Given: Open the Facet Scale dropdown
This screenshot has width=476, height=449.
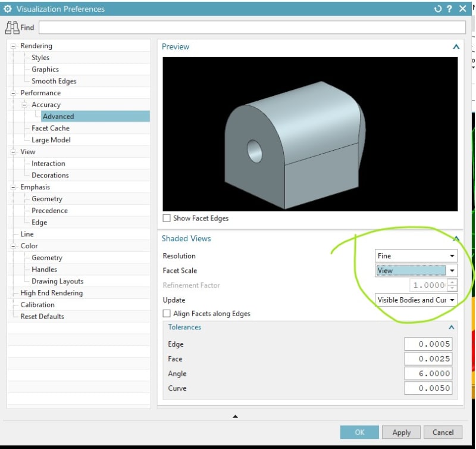Looking at the screenshot, I should (x=416, y=271).
